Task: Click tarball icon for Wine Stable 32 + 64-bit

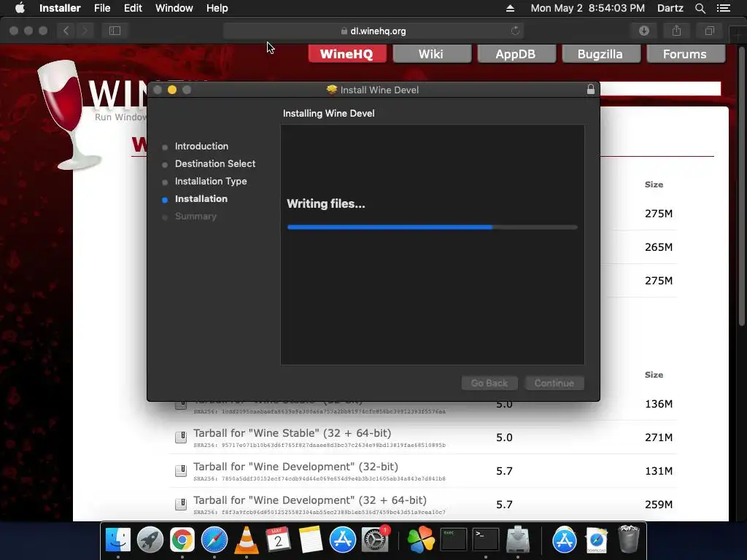Action: [181, 437]
